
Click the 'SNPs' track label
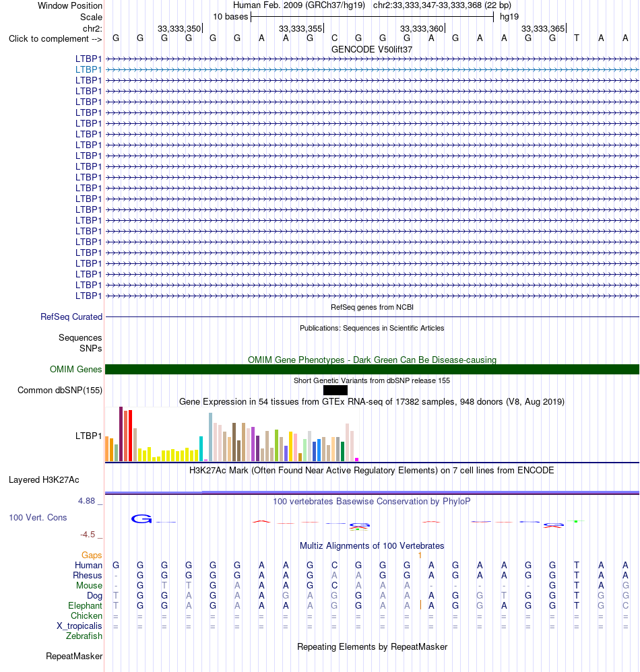(x=90, y=348)
